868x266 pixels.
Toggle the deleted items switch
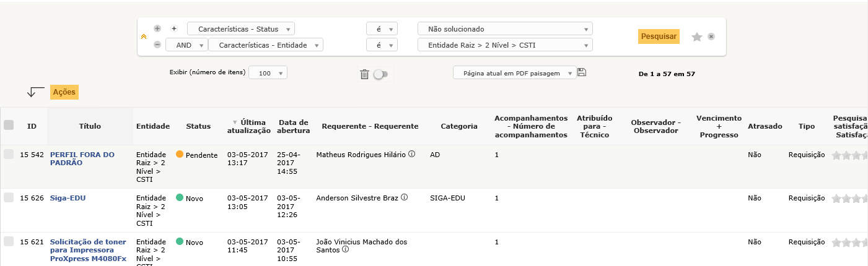coord(381,74)
